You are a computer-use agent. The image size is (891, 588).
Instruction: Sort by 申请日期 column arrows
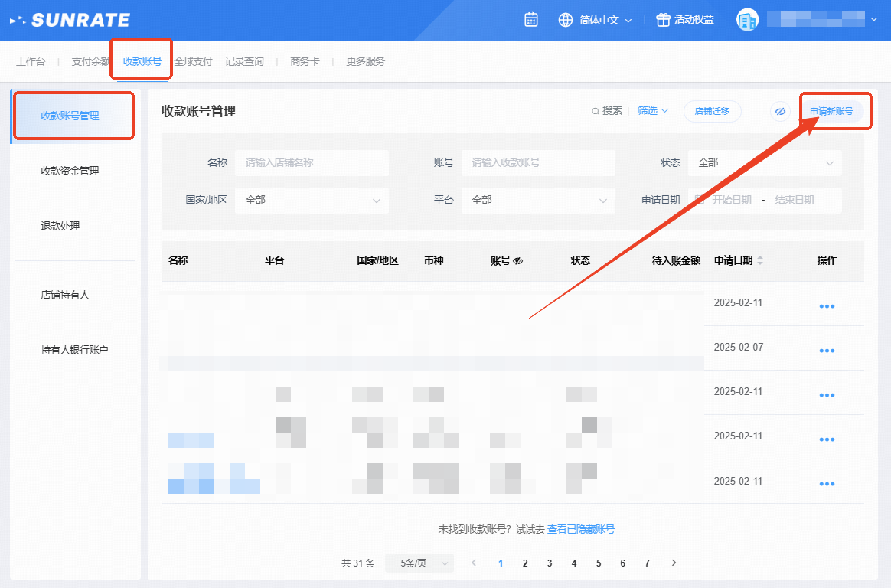coord(760,261)
